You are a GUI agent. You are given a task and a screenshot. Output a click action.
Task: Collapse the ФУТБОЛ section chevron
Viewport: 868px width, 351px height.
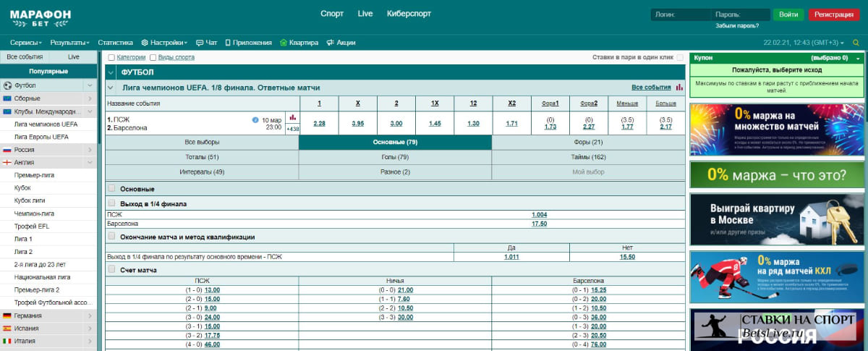point(111,72)
